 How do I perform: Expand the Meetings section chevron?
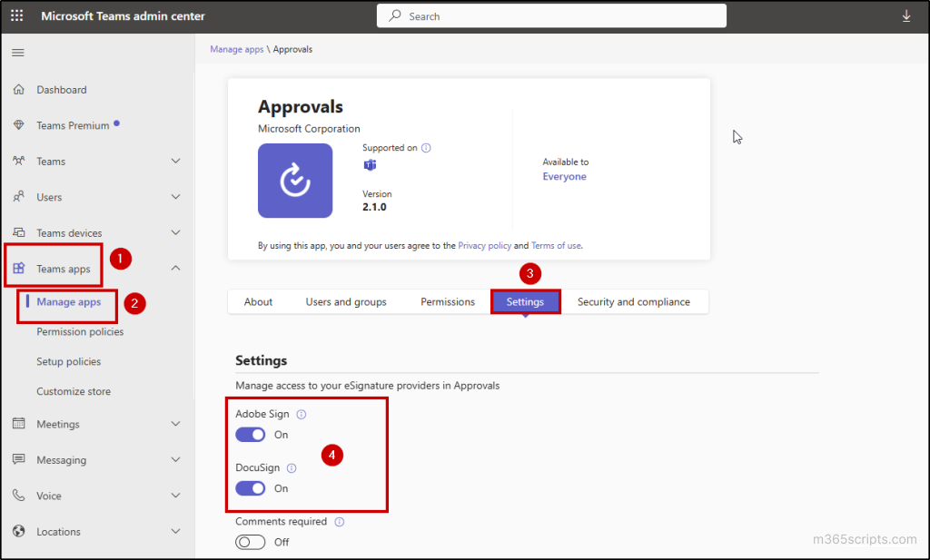175,424
